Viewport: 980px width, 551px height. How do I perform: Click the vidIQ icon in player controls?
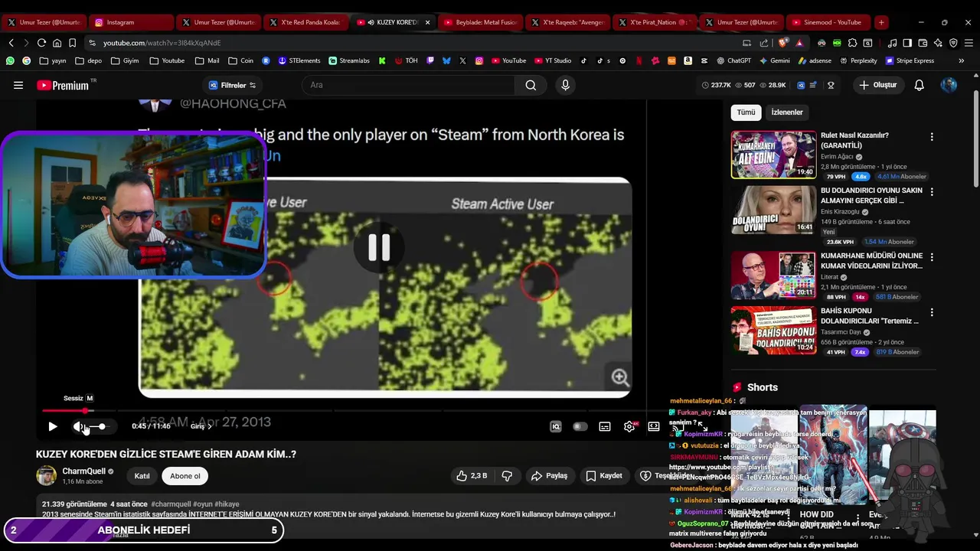pyautogui.click(x=556, y=426)
